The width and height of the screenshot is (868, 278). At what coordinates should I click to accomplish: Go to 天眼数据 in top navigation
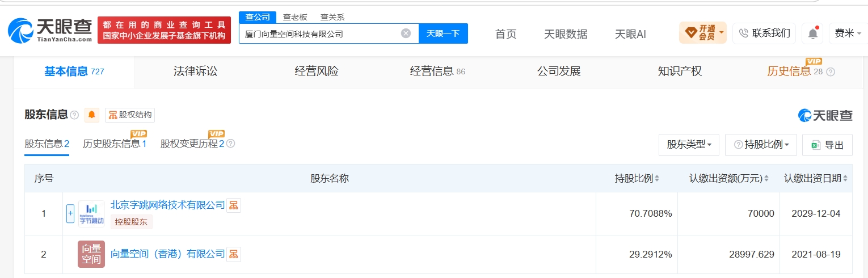click(566, 34)
